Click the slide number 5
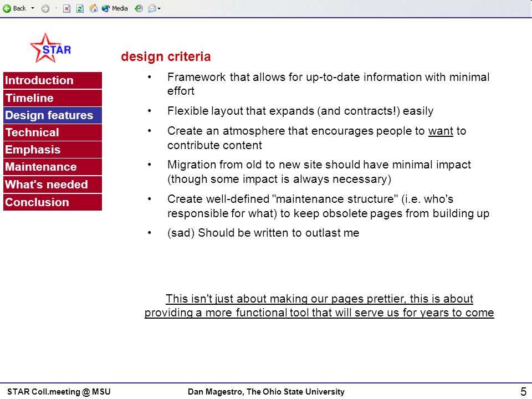This screenshot has height=399, width=532. [x=524, y=392]
